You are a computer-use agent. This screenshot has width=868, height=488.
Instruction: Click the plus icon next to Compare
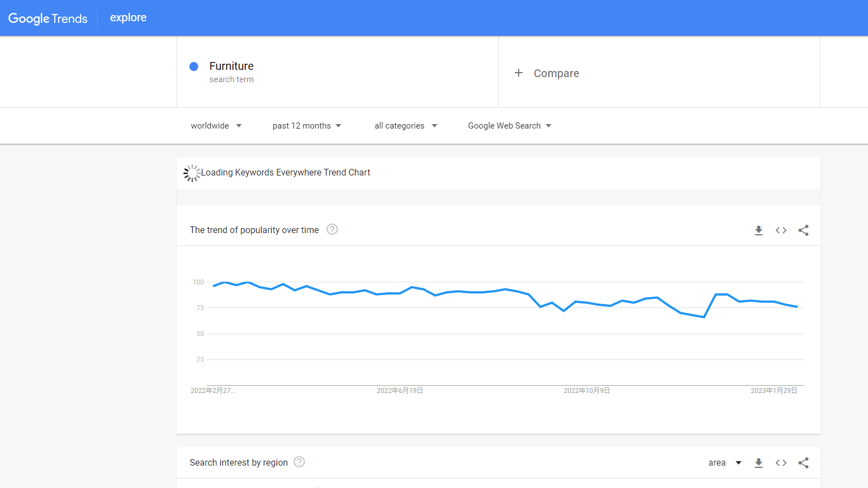[x=519, y=73]
